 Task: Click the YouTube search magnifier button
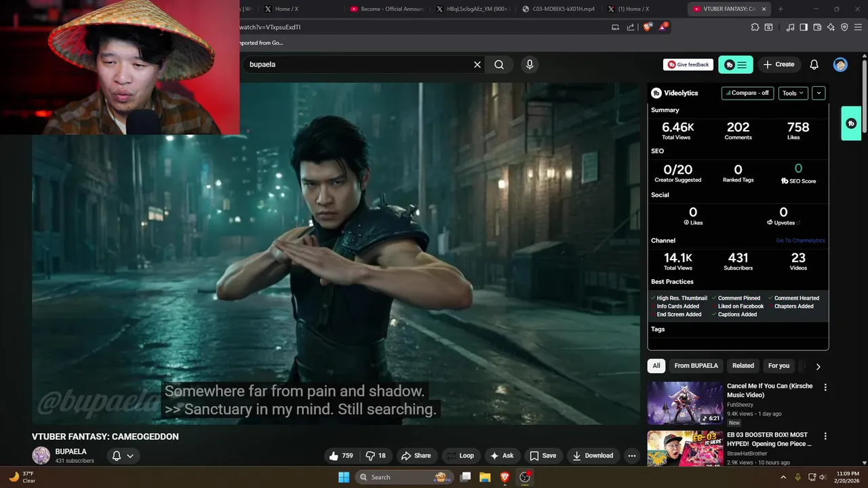tap(499, 64)
